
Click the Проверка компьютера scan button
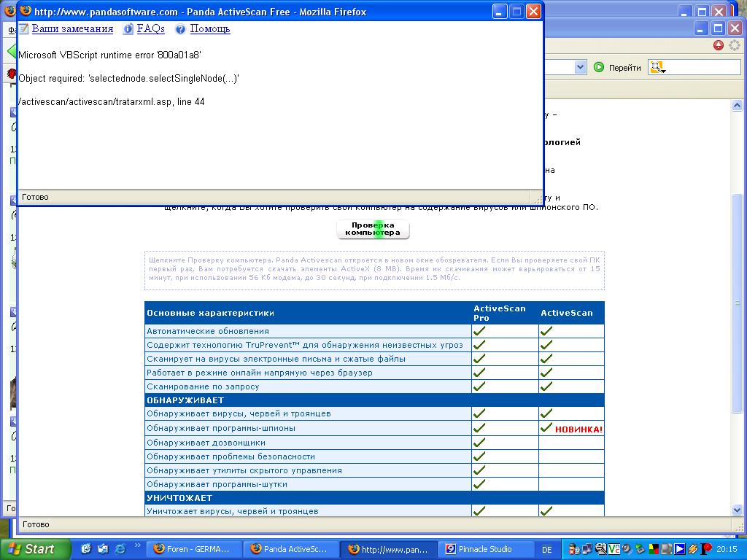coord(373,229)
